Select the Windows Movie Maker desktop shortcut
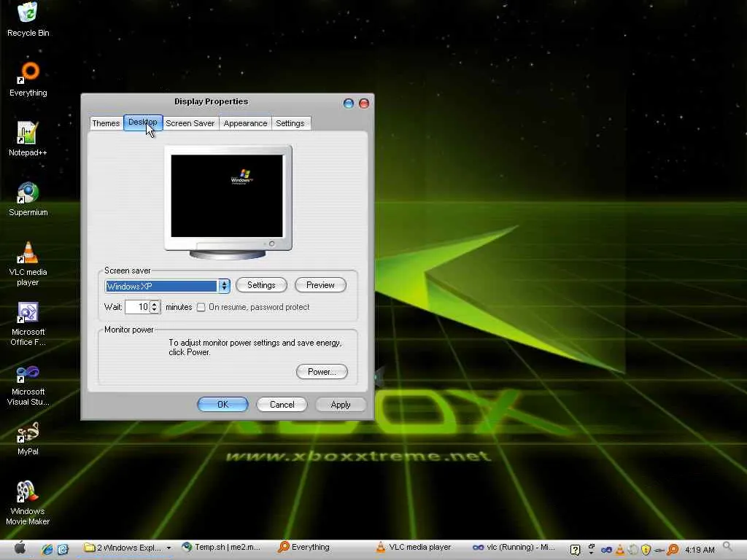 pos(28,503)
